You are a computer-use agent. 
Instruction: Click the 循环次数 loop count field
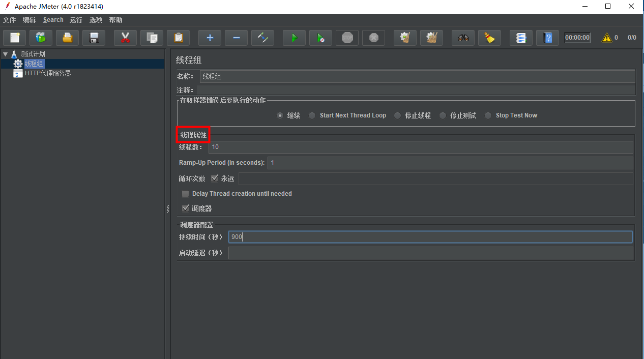point(436,178)
